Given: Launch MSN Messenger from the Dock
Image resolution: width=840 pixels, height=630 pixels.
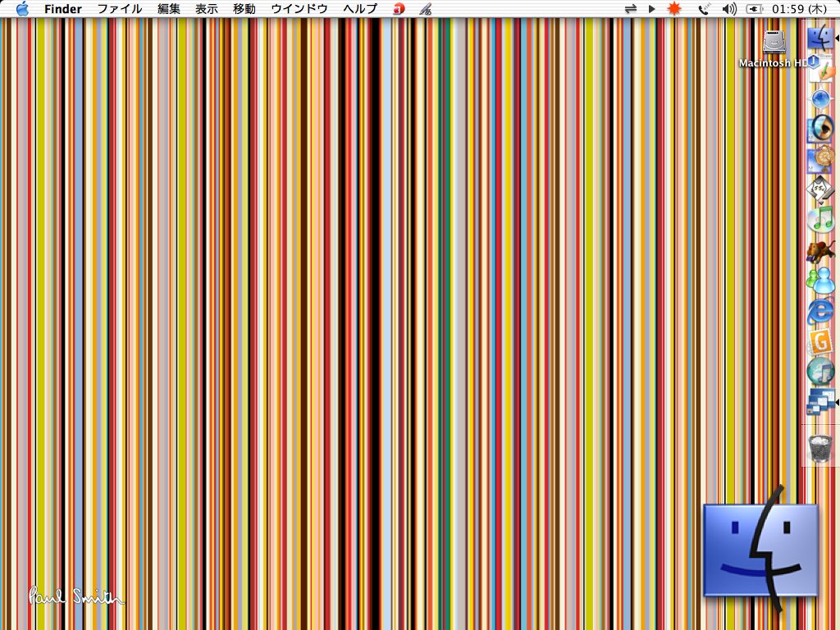Looking at the screenshot, I should click(820, 281).
